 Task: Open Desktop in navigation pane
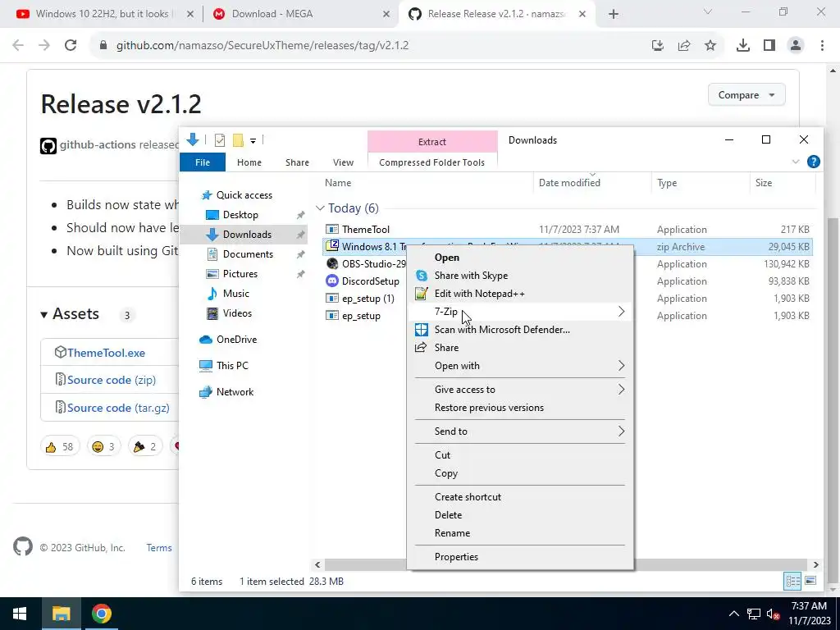240,215
